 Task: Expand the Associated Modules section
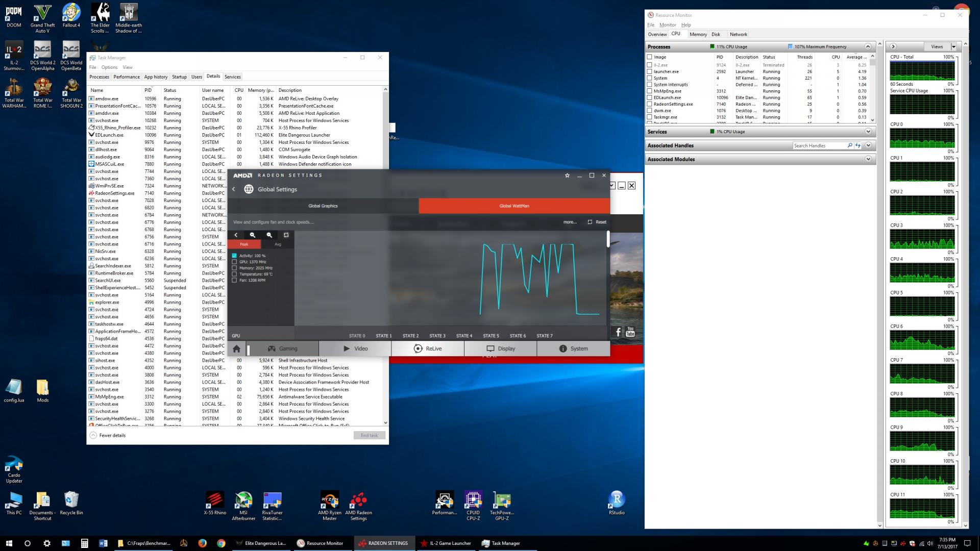click(868, 159)
